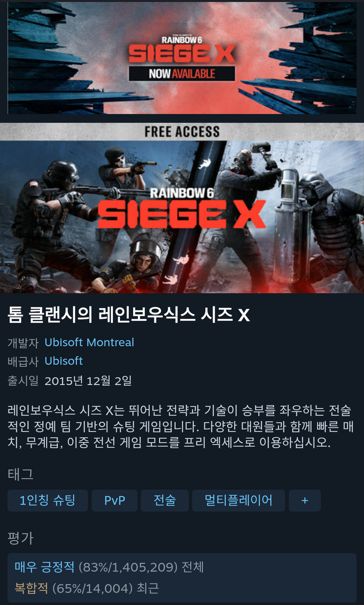364x605 pixels.
Task: Tap the 평가 section heading
Action: [20, 538]
